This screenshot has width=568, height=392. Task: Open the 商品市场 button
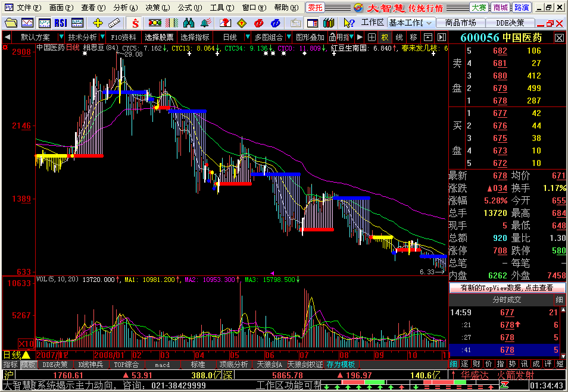(460, 23)
